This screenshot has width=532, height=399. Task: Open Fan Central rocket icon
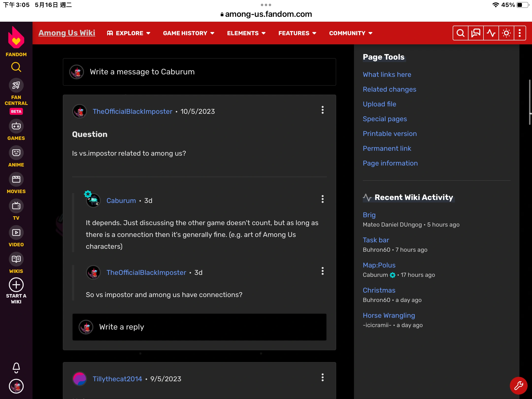(x=16, y=85)
